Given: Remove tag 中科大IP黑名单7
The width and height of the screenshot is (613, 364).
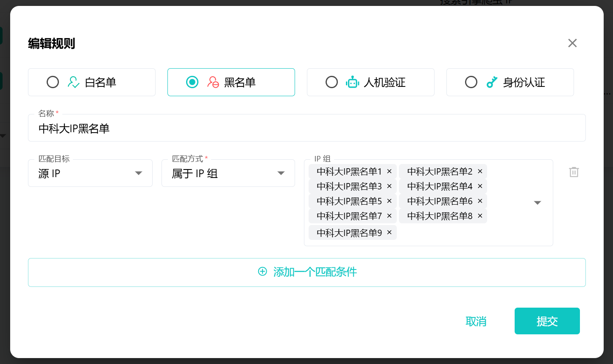Looking at the screenshot, I should [389, 216].
